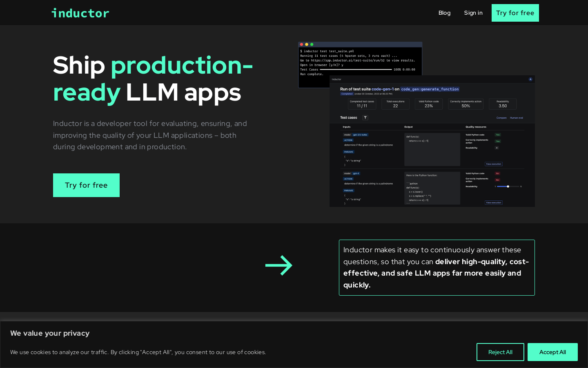Open the Blog page
Viewport: 588px width, 368px height.
click(x=444, y=13)
